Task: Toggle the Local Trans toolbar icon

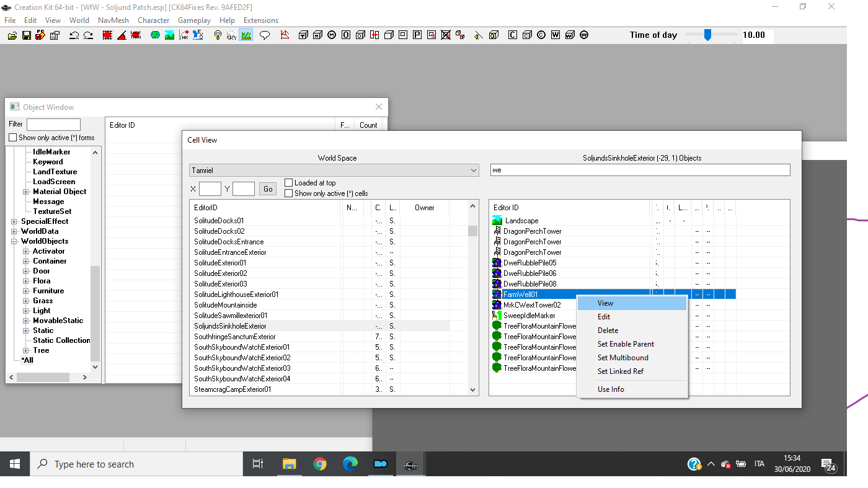Action: pyautogui.click(x=136, y=35)
